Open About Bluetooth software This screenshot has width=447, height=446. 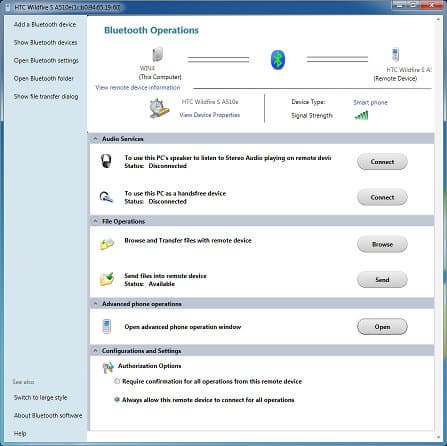(48, 416)
